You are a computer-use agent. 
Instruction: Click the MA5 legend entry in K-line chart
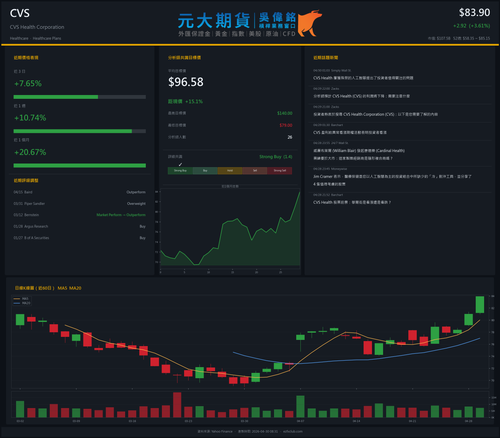coord(22,299)
